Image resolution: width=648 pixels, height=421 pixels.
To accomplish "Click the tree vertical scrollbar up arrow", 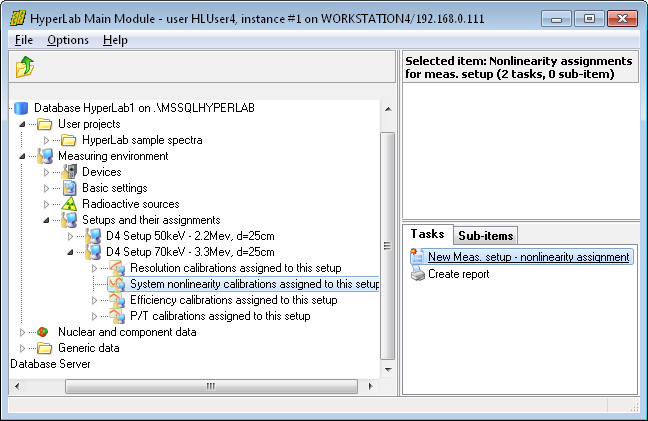I will (x=388, y=109).
